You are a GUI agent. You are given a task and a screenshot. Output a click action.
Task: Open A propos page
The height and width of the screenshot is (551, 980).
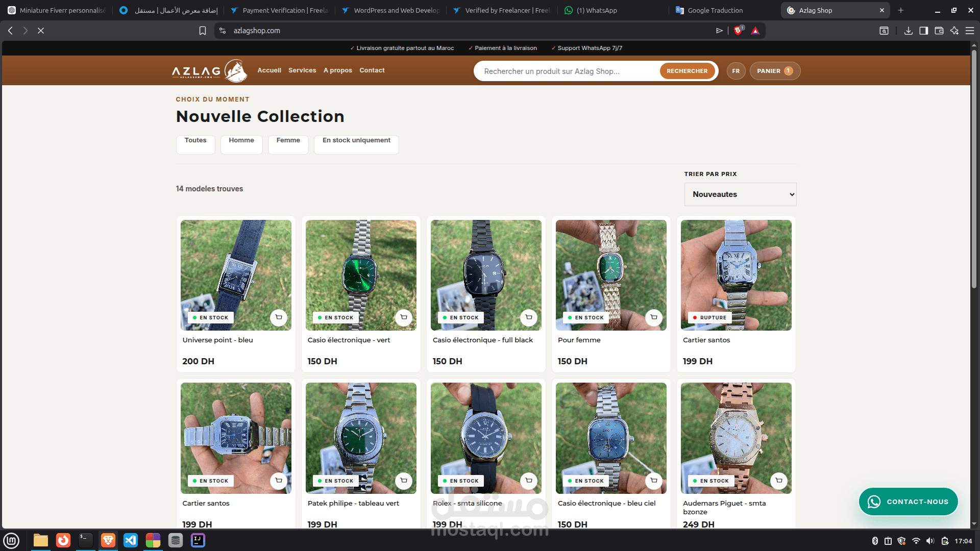[x=338, y=70]
